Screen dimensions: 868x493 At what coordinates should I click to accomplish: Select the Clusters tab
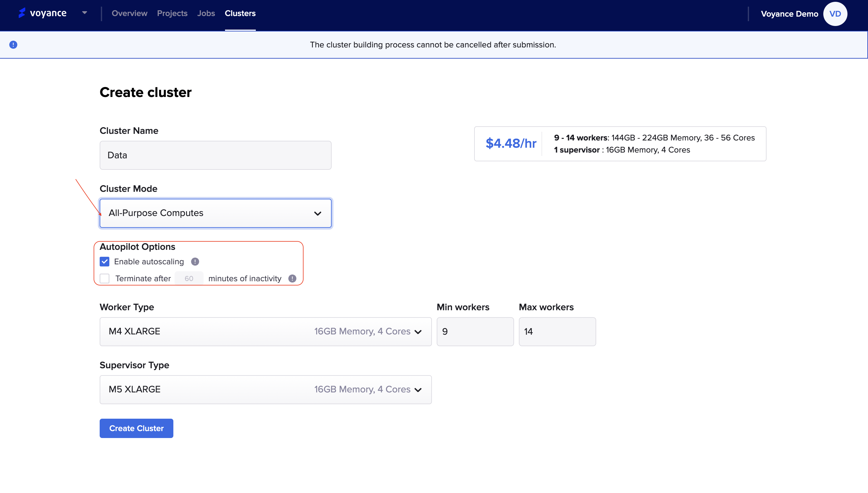tap(240, 13)
